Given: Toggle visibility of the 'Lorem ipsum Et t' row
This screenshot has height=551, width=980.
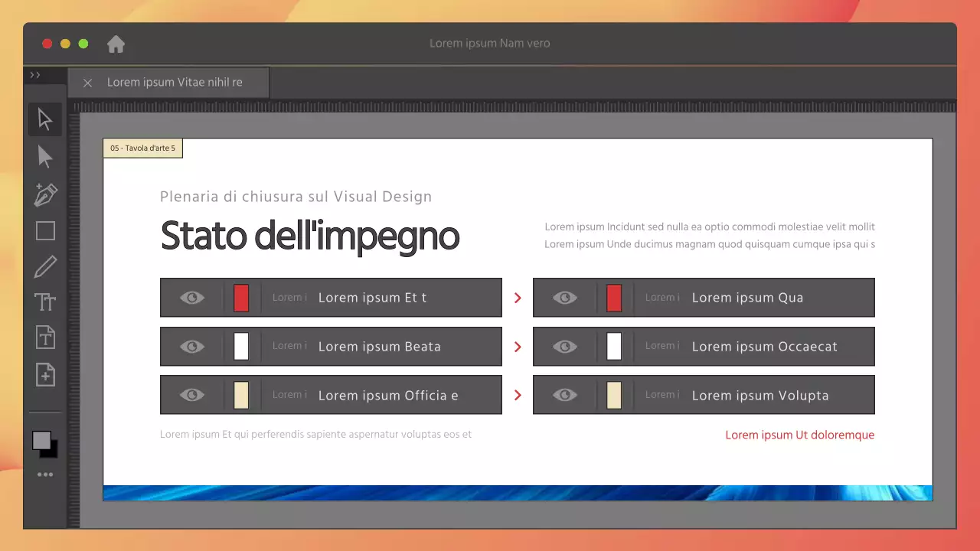Looking at the screenshot, I should coord(191,298).
